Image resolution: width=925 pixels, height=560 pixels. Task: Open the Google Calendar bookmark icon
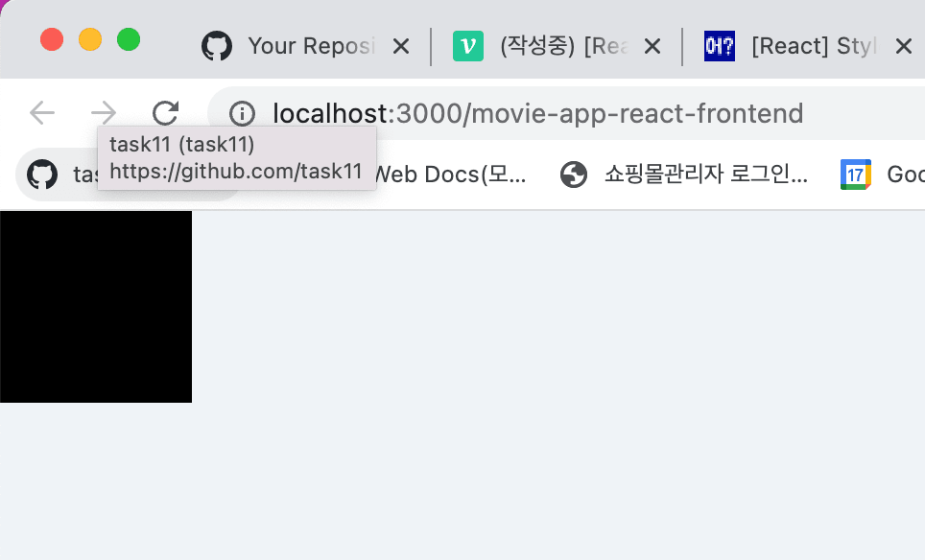855,175
